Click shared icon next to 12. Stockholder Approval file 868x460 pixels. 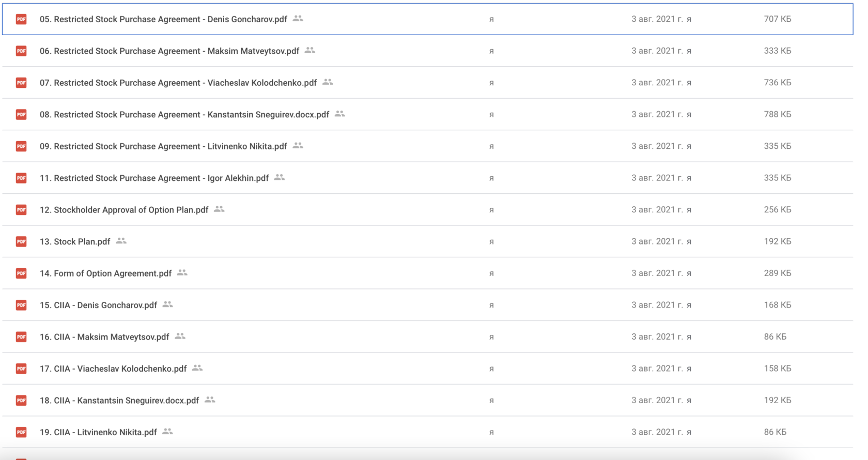pos(220,209)
